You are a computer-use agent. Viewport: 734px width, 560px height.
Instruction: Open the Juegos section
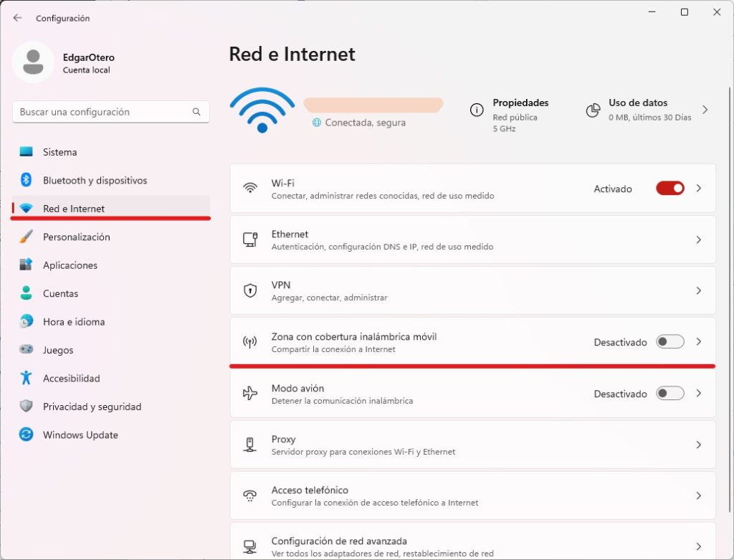tap(111, 350)
